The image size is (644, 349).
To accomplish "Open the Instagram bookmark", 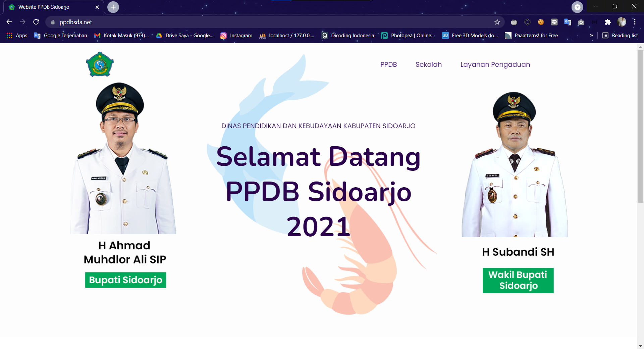I will point(236,36).
